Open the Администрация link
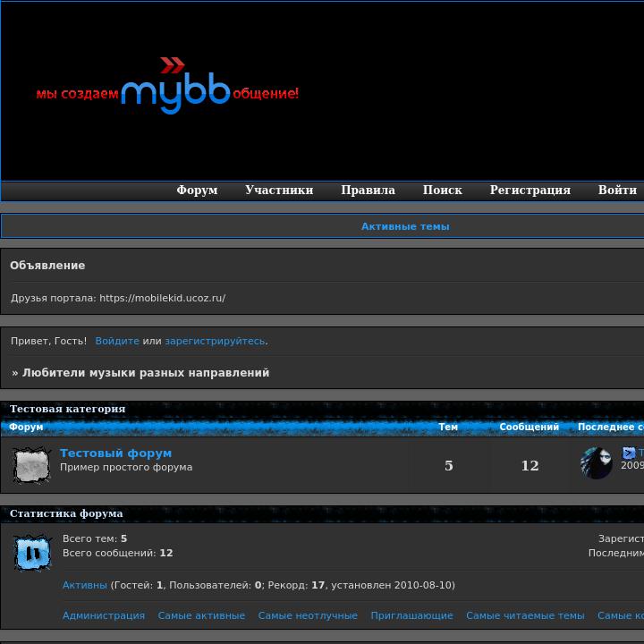The height and width of the screenshot is (644, 644). pyautogui.click(x=104, y=615)
